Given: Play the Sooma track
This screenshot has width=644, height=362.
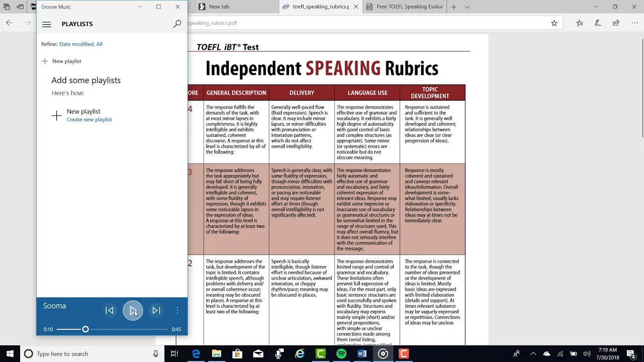Looking at the screenshot, I should click(x=133, y=311).
